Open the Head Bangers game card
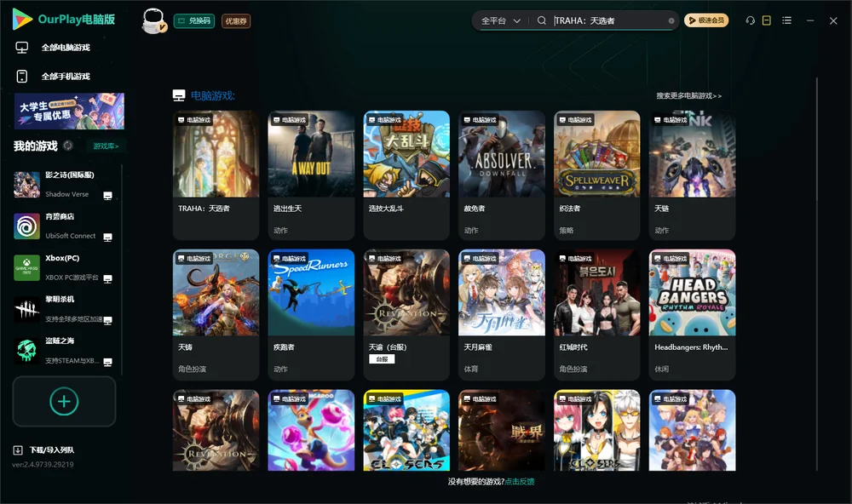This screenshot has height=504, width=852. [692, 314]
